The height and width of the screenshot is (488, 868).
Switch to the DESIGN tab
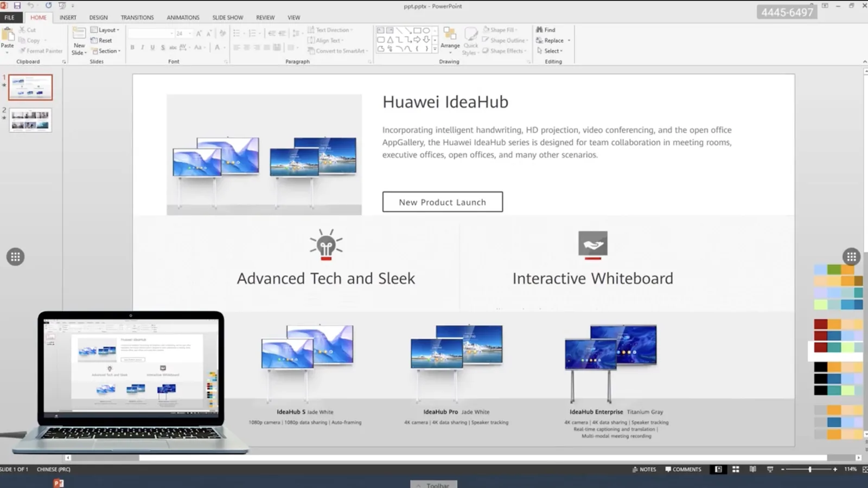coord(98,17)
